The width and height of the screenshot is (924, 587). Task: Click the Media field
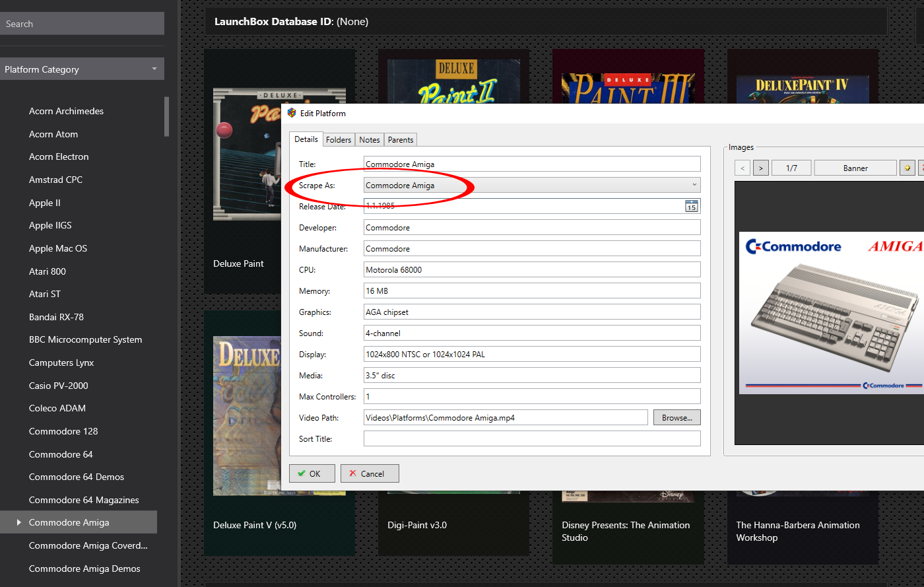[x=532, y=375]
